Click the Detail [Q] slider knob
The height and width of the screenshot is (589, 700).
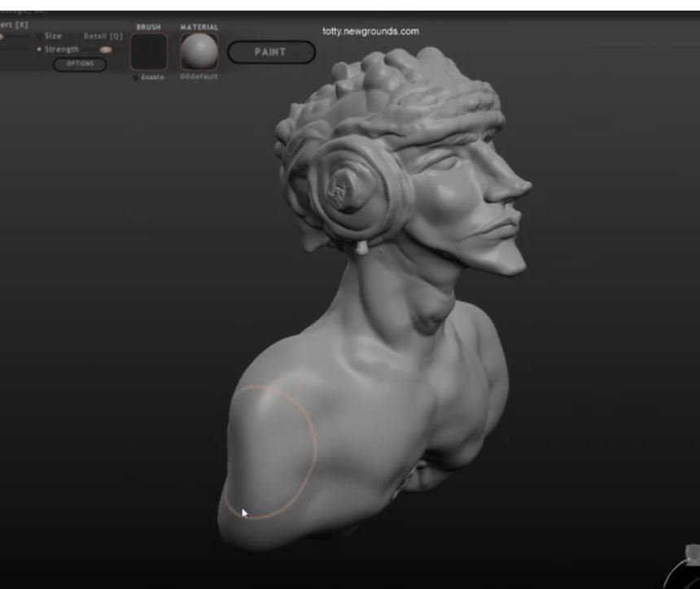tap(106, 50)
